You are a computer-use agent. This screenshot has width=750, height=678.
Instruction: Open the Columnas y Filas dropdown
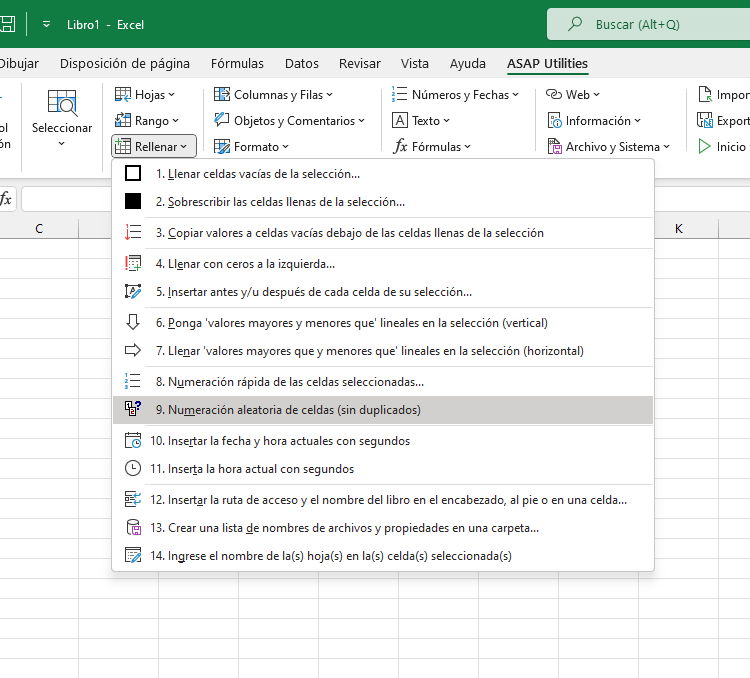273,95
